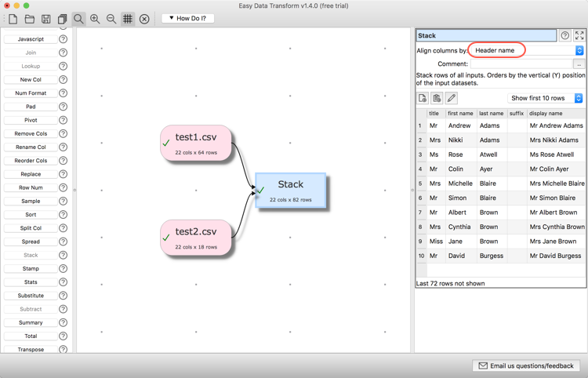Click the pencil edit icon above table

(452, 98)
